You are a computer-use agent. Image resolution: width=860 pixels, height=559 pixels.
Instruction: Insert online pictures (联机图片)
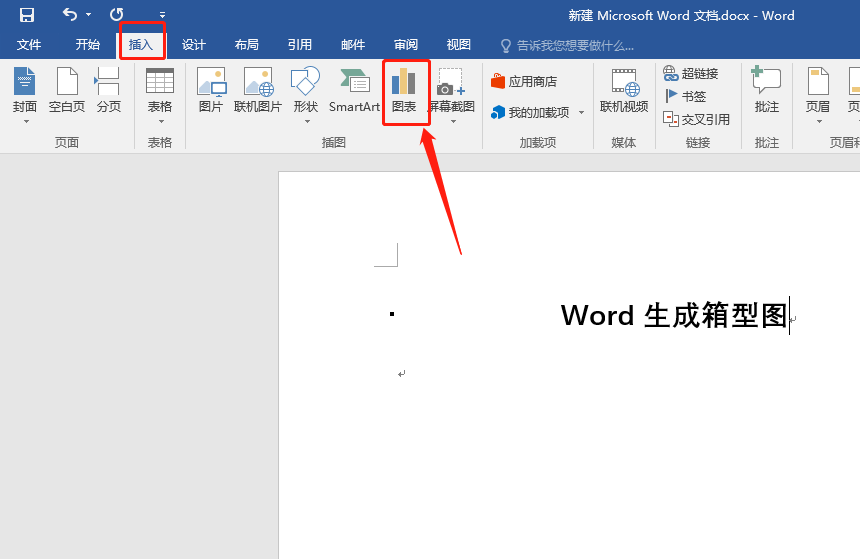point(258,91)
